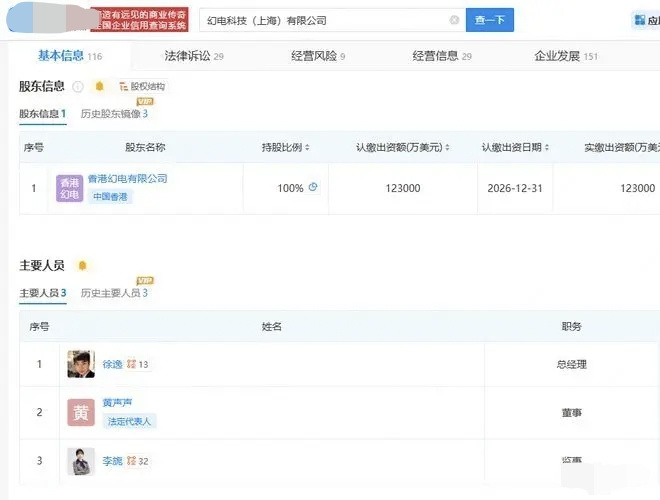This screenshot has height=500, width=660.
Task: Sort by 持股比例 column arrows
Action: click(x=307, y=147)
